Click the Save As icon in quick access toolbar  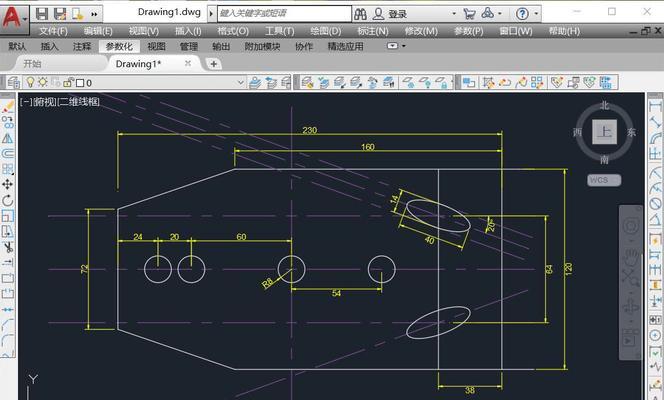pos(60,14)
